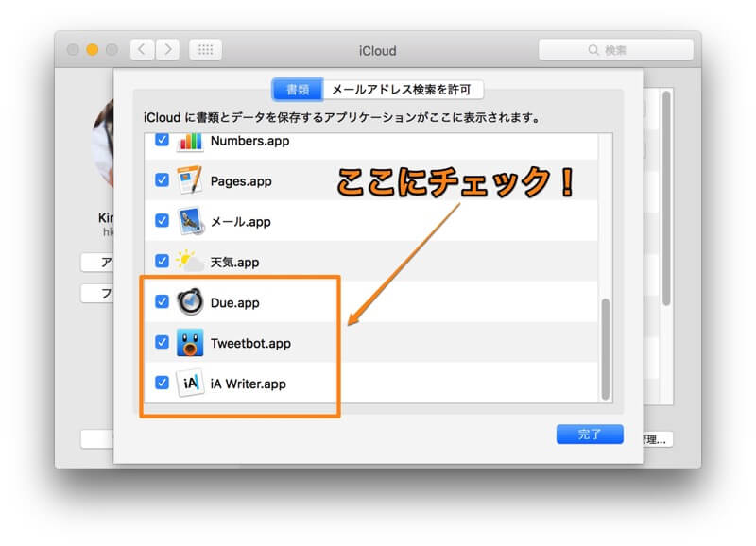
Task: Select the Due.app label
Action: pyautogui.click(x=234, y=302)
